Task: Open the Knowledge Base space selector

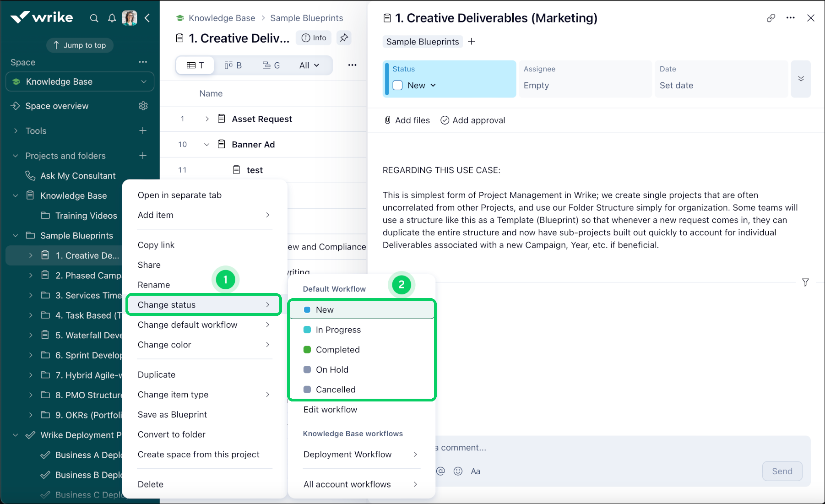Action: 80,82
